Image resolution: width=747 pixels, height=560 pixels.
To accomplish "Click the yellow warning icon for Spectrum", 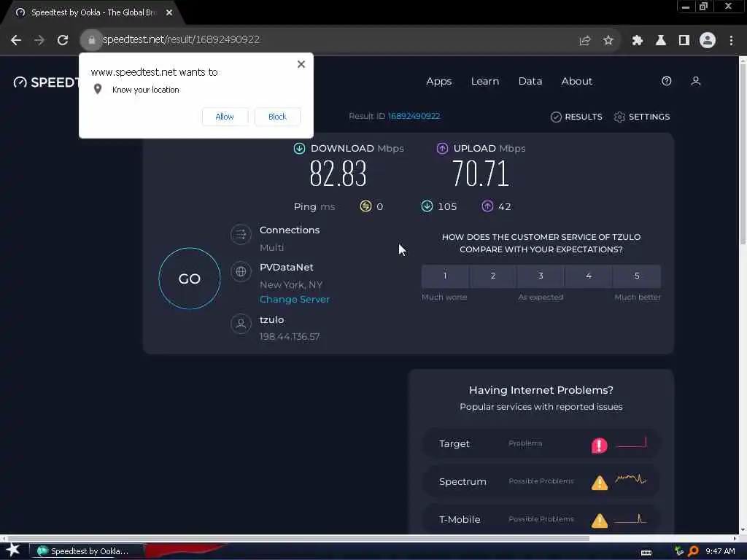I will tap(600, 483).
